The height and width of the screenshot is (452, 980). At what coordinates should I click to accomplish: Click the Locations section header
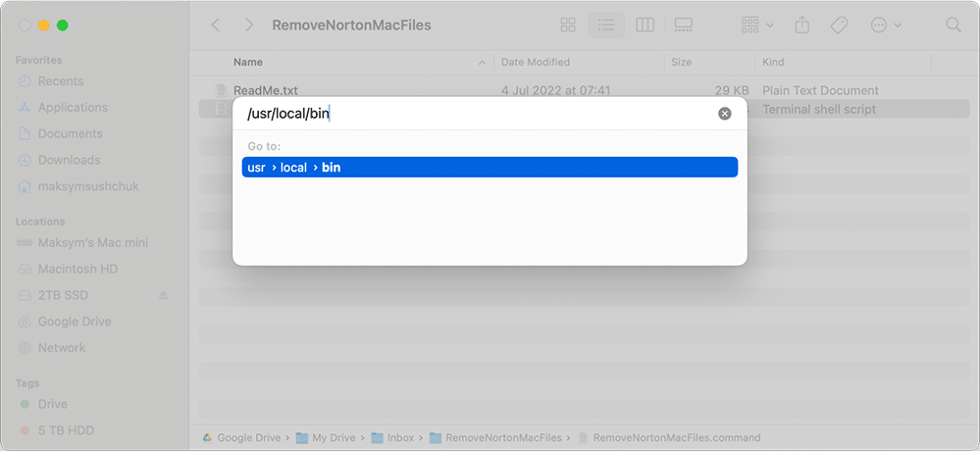coord(40,221)
